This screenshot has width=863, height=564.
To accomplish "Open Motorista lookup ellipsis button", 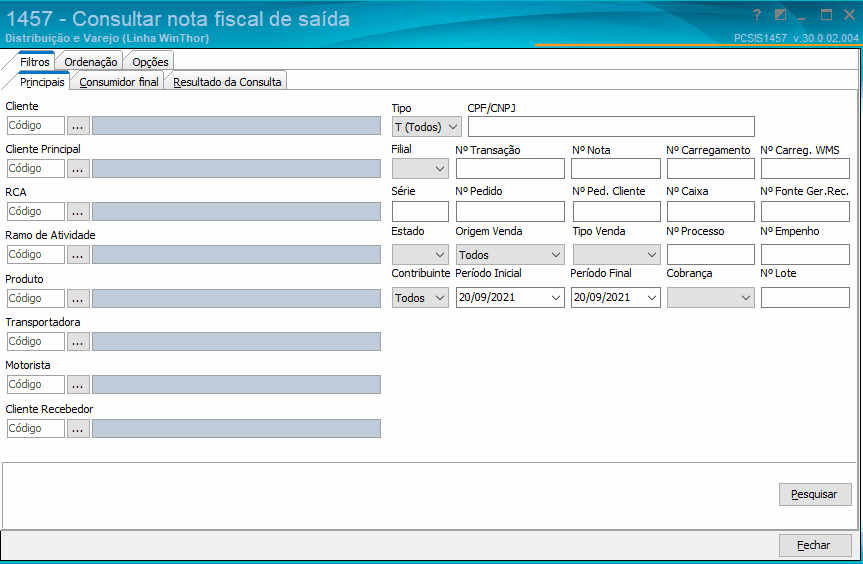I will [x=78, y=384].
